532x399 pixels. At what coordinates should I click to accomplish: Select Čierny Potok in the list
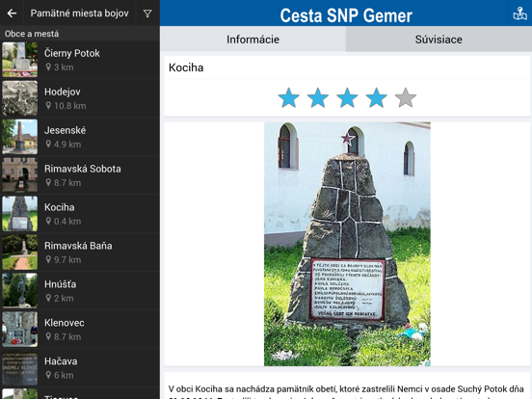pos(80,60)
